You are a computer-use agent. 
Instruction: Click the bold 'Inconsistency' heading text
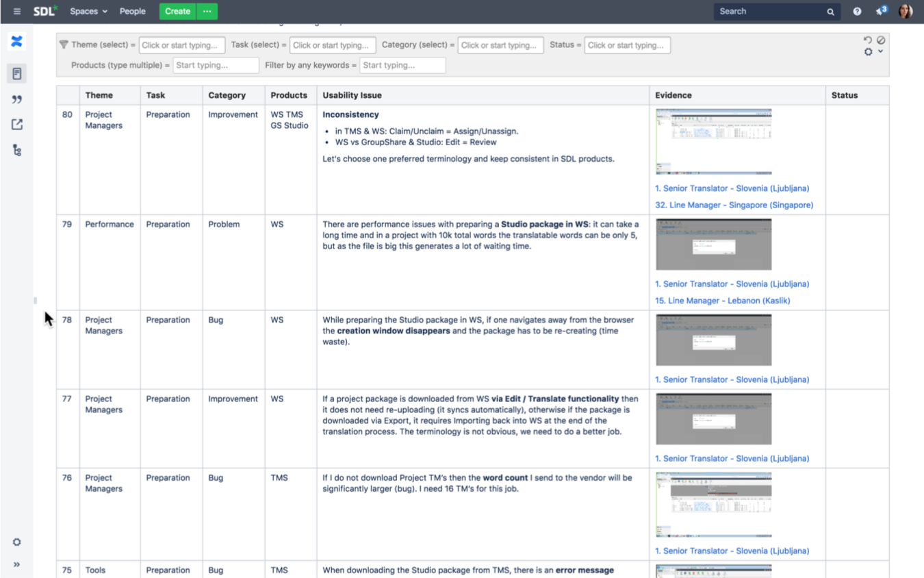coord(350,114)
